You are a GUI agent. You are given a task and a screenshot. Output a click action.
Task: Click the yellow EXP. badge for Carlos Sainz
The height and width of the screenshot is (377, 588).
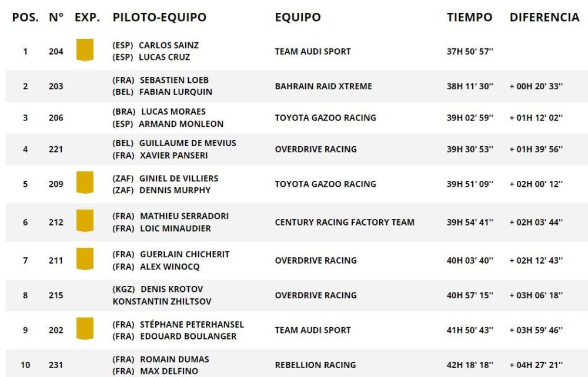click(85, 50)
